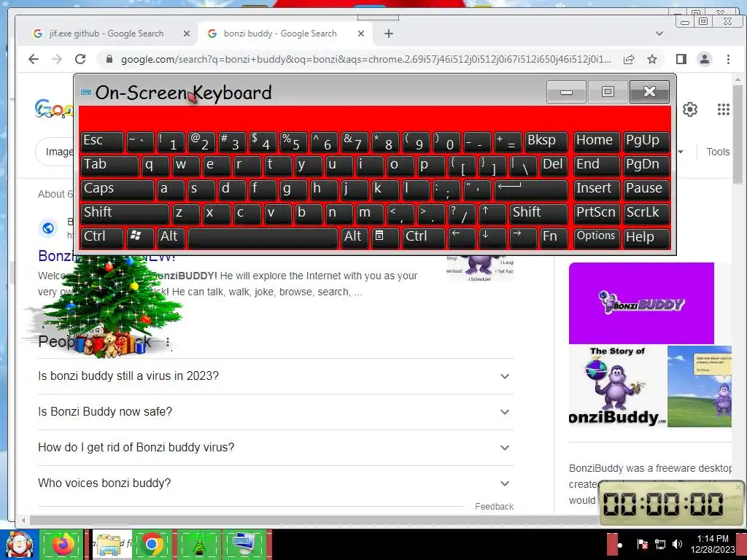The image size is (747, 560).
Task: Toggle ScrLk key on On-Screen Keyboard
Action: point(646,213)
